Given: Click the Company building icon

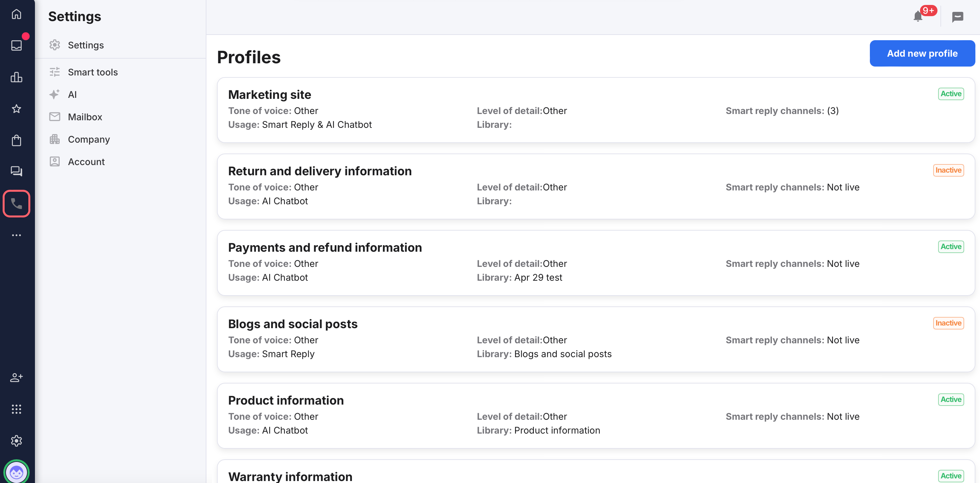Looking at the screenshot, I should [x=55, y=139].
